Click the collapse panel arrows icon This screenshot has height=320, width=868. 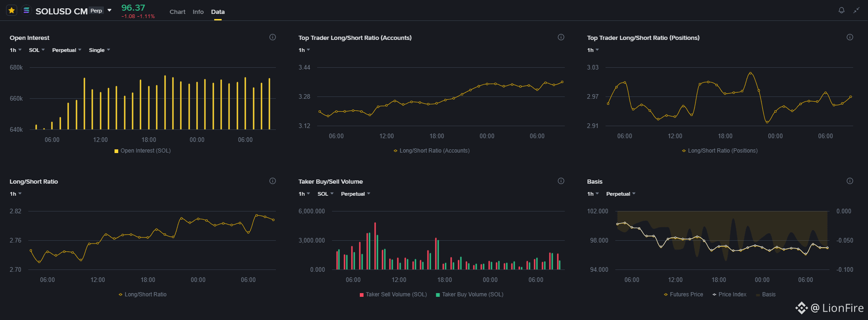point(856,10)
